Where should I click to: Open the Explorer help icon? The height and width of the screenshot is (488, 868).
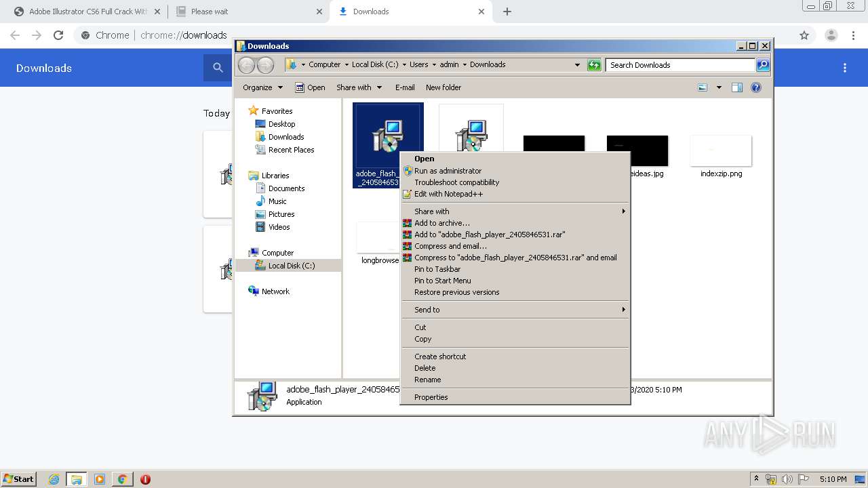pyautogui.click(x=756, y=87)
